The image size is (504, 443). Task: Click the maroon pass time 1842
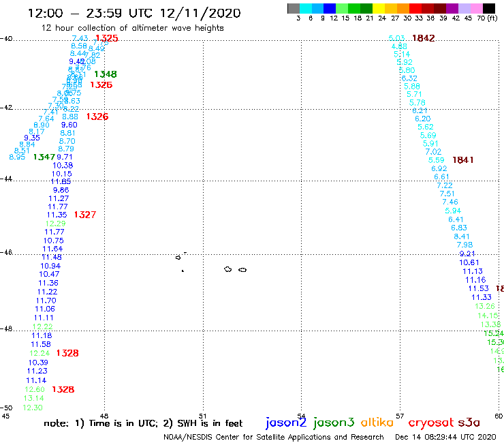pos(424,38)
